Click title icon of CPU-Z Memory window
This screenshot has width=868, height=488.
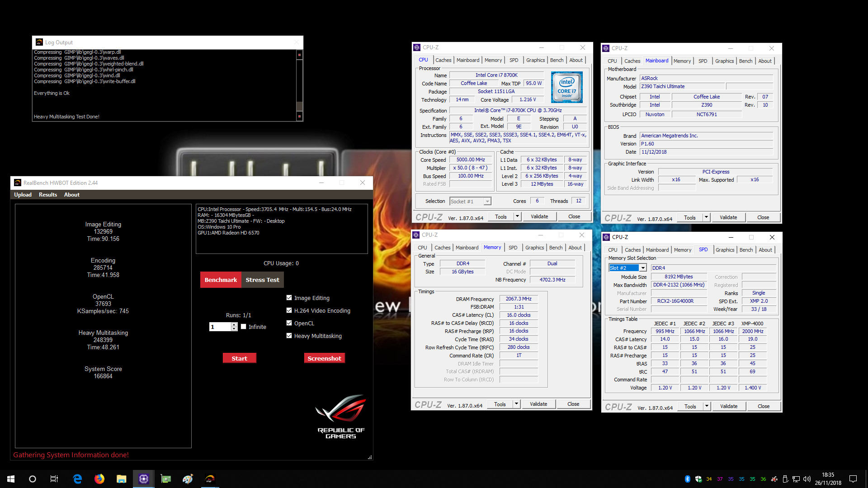point(416,235)
